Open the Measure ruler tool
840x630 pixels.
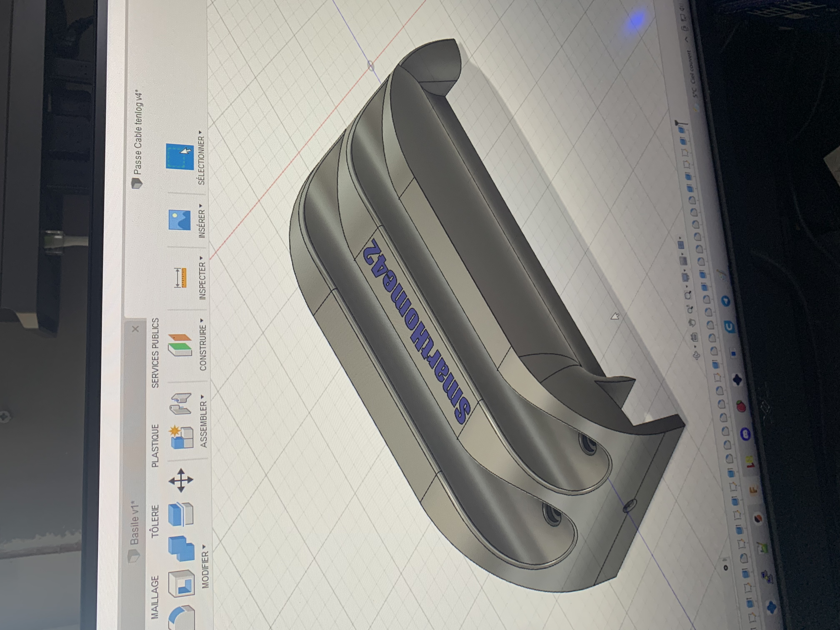pos(180,277)
